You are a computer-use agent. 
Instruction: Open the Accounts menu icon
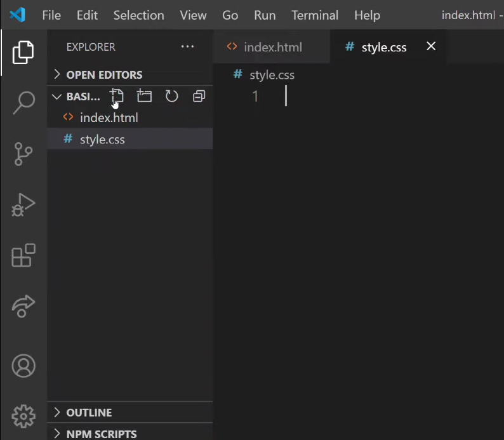(23, 366)
